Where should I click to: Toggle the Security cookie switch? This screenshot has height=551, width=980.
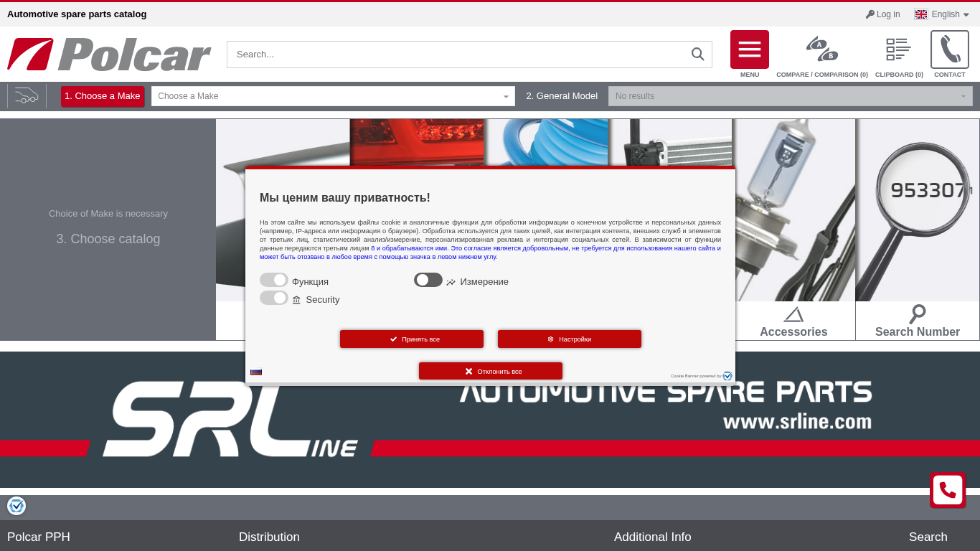click(273, 298)
